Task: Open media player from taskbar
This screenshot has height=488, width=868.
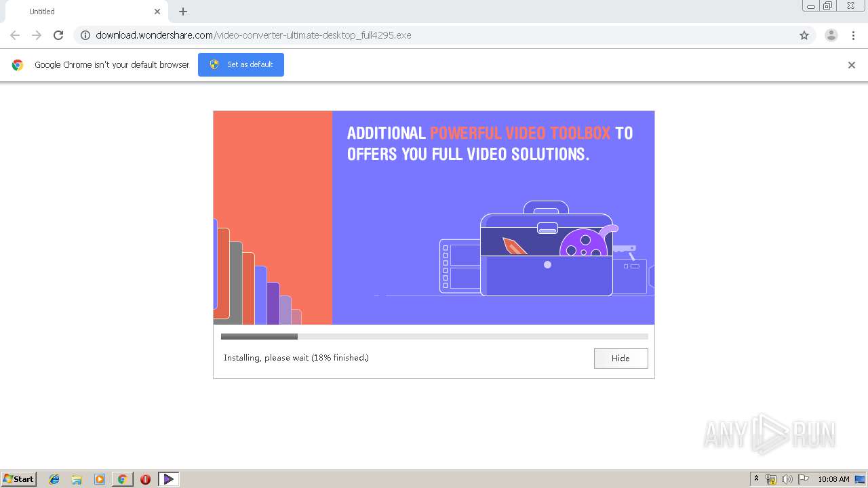Action: point(100,479)
